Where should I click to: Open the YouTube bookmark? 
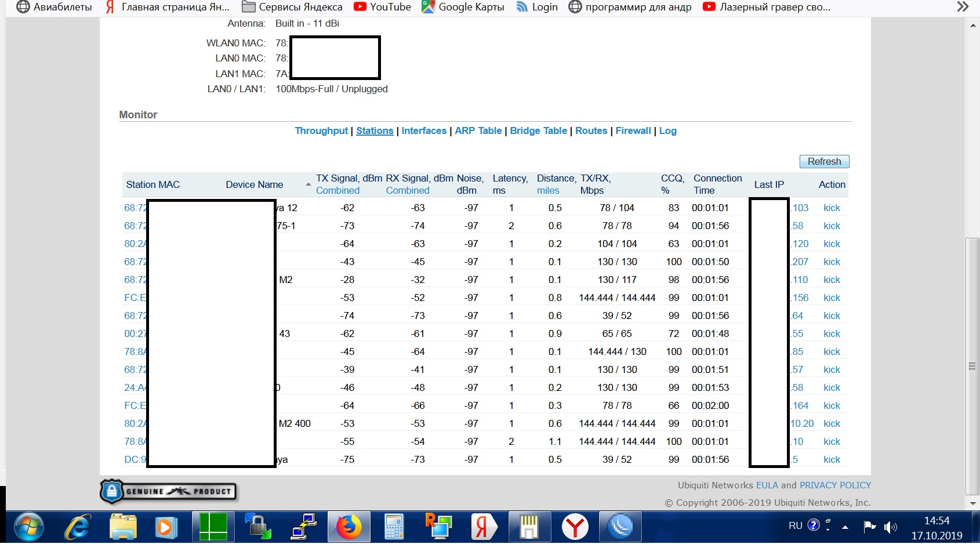click(383, 7)
